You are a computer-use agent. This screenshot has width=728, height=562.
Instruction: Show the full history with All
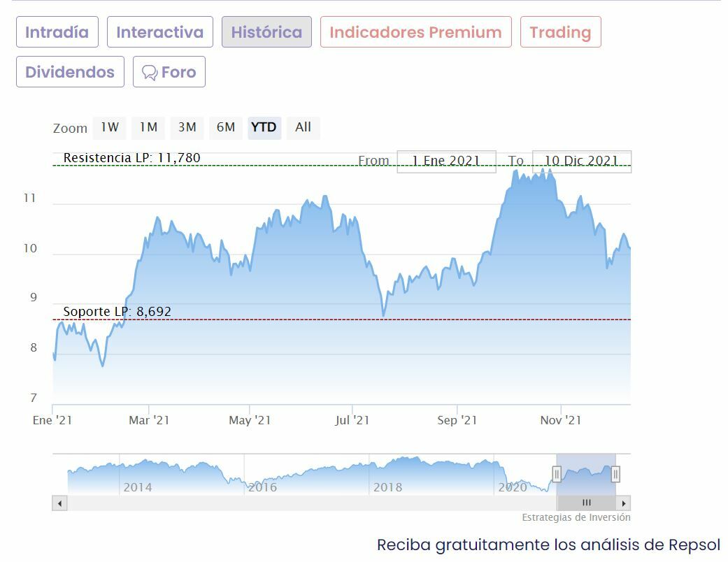point(303,127)
